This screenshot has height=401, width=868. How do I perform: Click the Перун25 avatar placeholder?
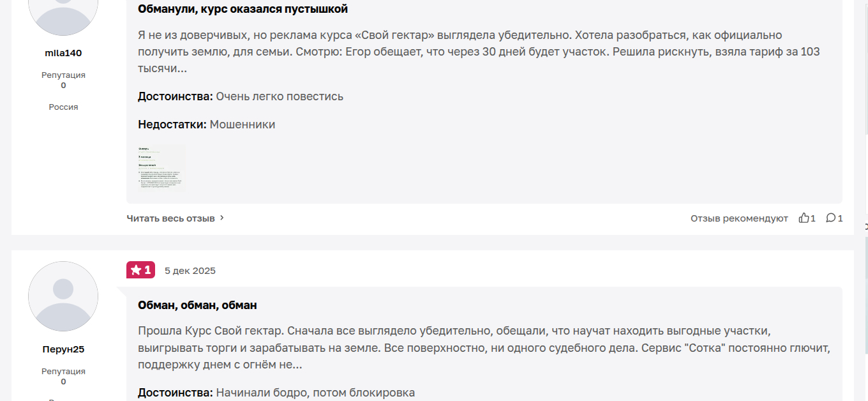63,296
